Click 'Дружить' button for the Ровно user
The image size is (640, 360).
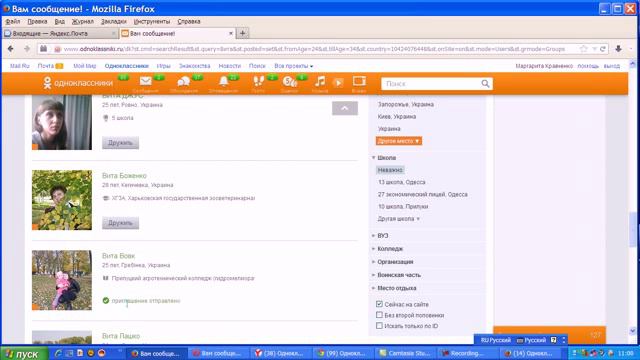(120, 143)
